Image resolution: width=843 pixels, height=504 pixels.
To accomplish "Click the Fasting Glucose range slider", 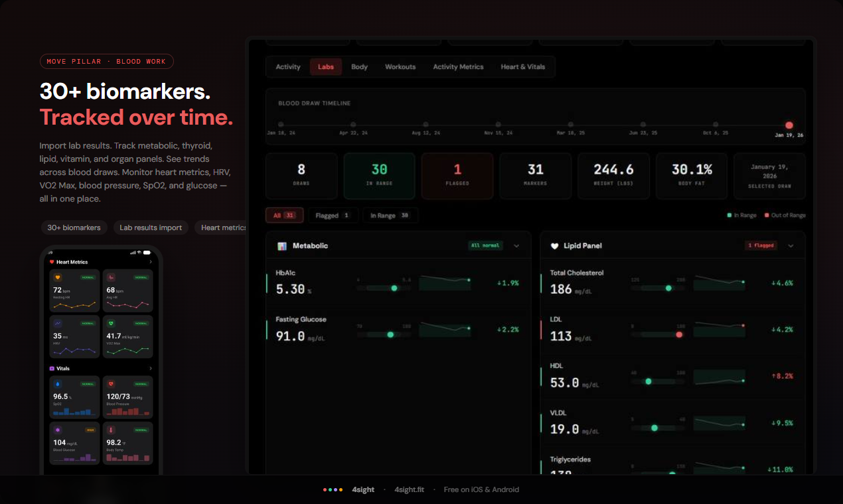I will pyautogui.click(x=384, y=335).
